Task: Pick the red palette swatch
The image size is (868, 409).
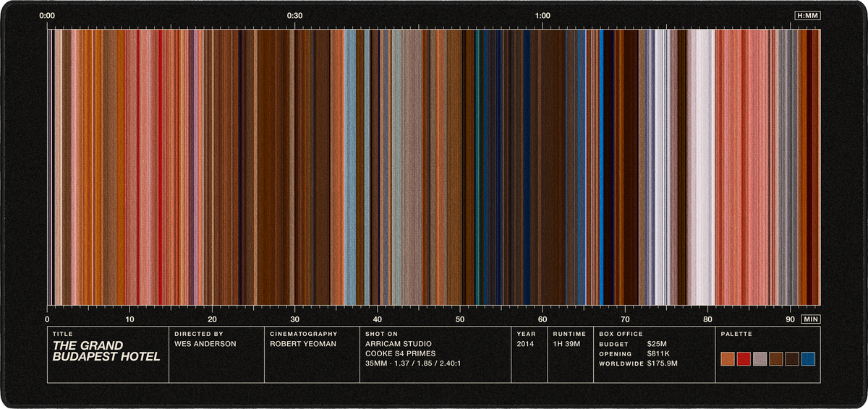Action: [744, 358]
